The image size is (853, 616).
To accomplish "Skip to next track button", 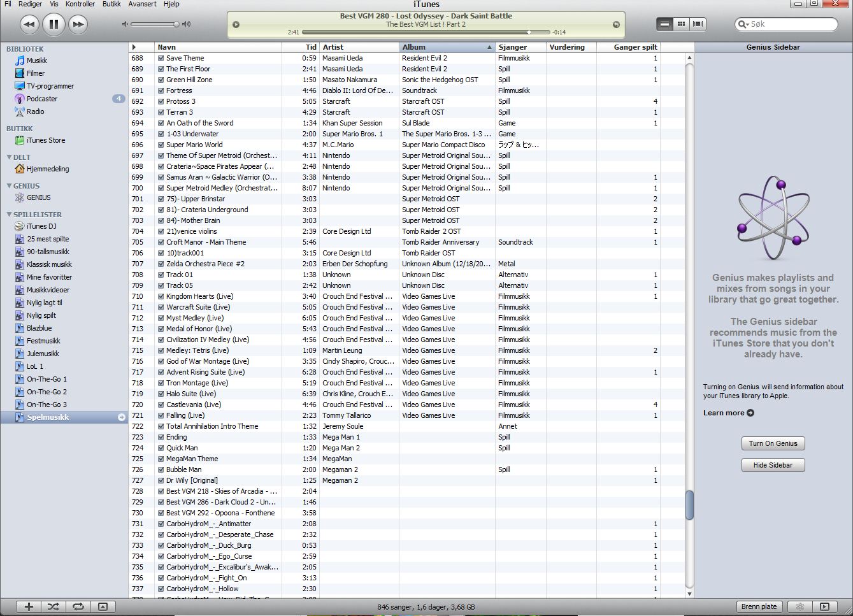I will (x=78, y=24).
